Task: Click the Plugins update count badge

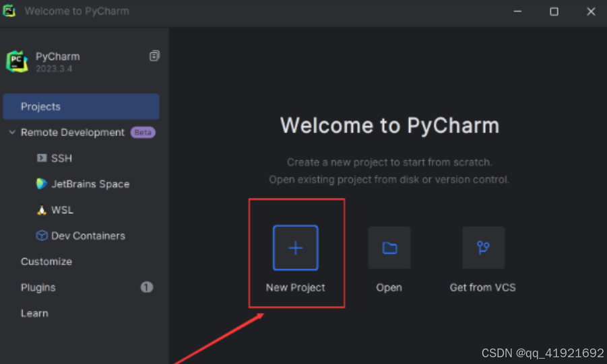Action: pyautogui.click(x=146, y=287)
